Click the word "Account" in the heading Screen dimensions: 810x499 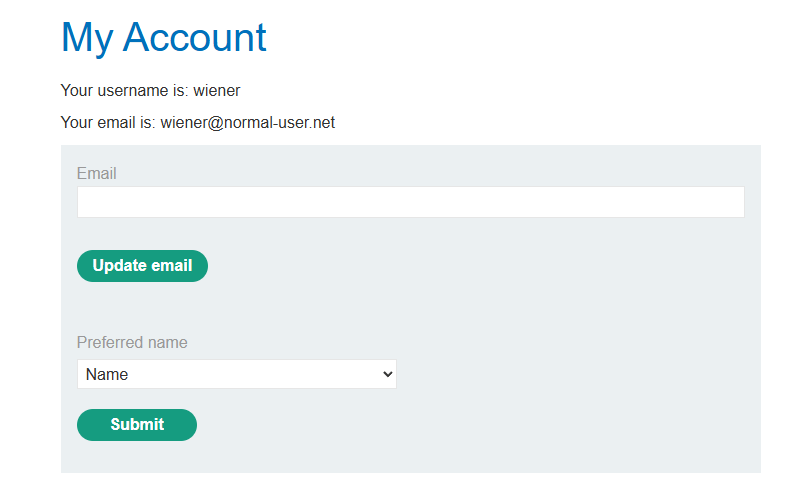(x=195, y=38)
